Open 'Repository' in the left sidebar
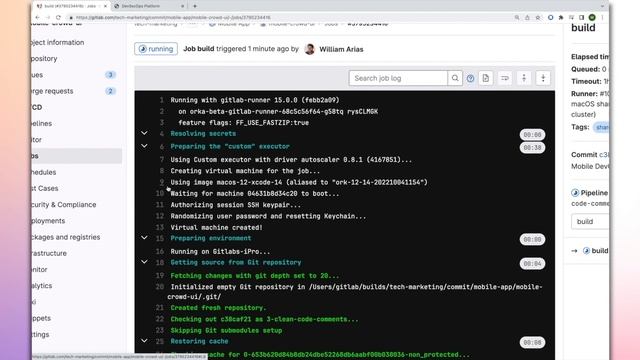This screenshot has height=360, width=640. pos(44,59)
